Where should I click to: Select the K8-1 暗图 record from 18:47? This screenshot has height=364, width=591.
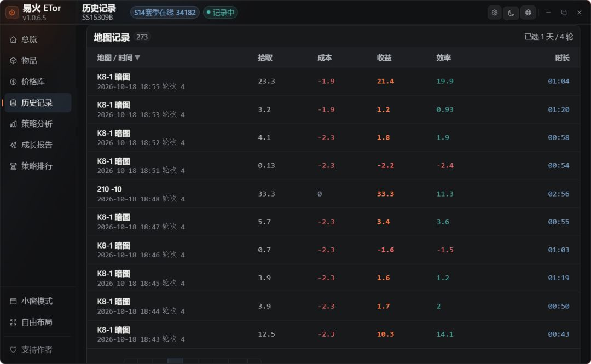[x=333, y=222]
